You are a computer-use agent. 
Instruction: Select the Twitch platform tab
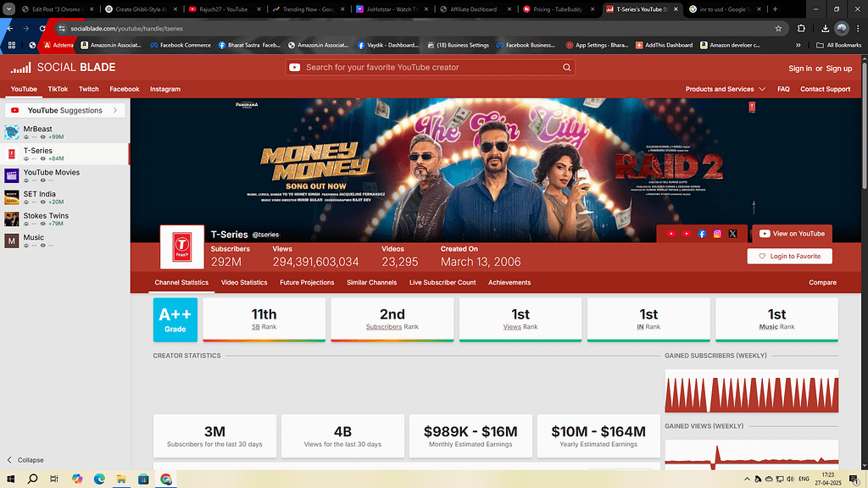89,89
